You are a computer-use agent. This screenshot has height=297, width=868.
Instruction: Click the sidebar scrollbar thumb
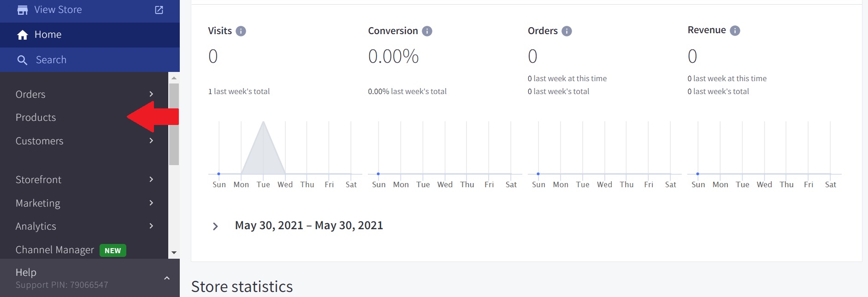174,124
